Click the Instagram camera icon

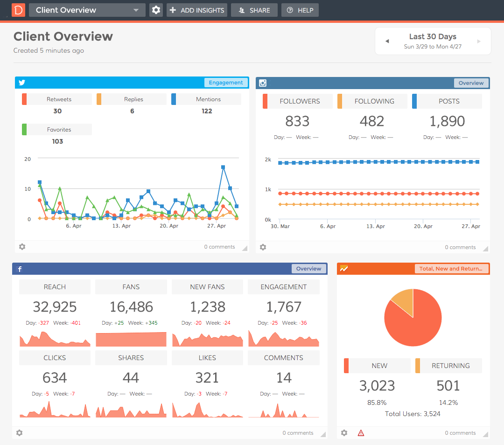263,83
